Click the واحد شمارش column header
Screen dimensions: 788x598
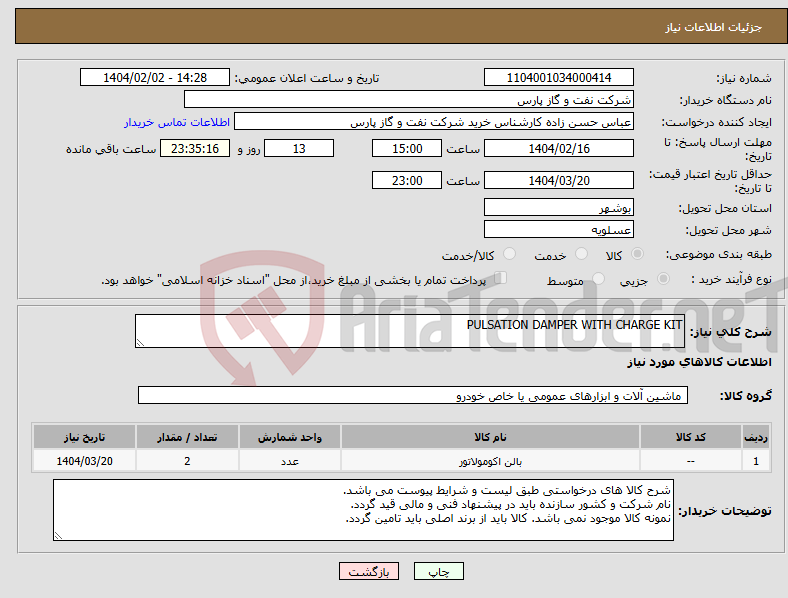tap(290, 437)
